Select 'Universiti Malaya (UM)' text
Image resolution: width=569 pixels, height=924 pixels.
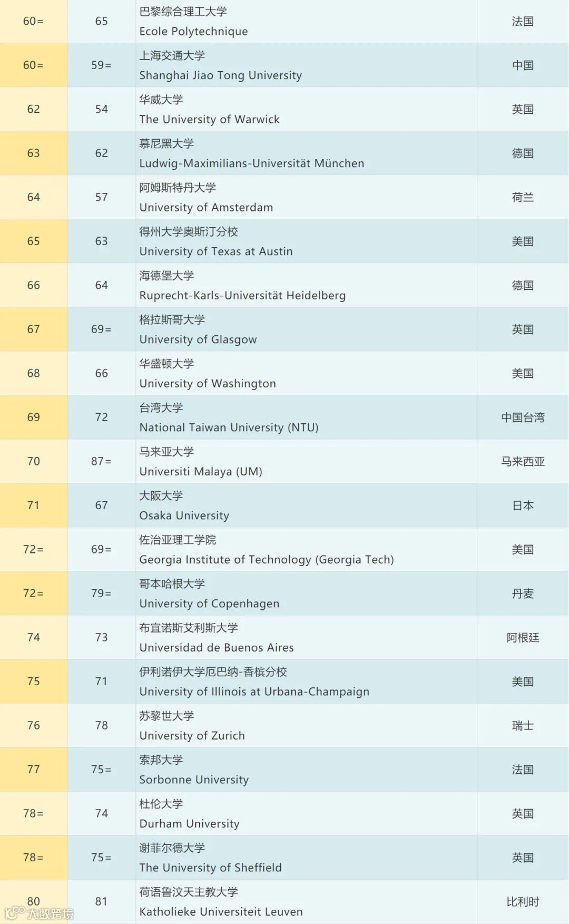coord(200,472)
